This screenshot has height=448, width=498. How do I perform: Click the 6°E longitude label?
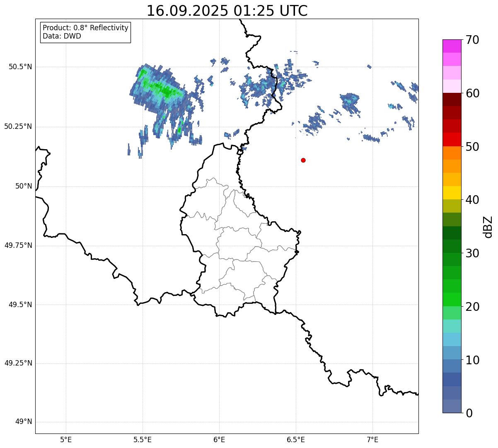click(x=220, y=440)
